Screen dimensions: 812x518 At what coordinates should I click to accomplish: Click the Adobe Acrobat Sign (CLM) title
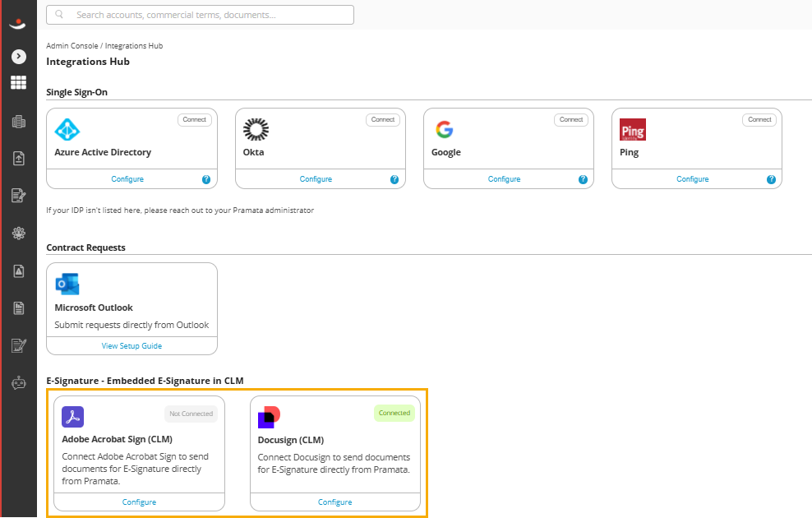[117, 439]
